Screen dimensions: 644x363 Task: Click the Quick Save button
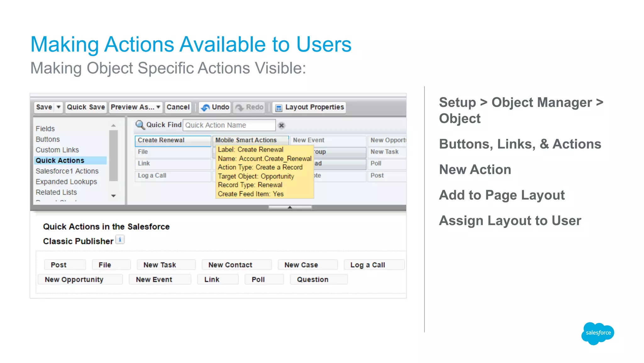(x=86, y=107)
